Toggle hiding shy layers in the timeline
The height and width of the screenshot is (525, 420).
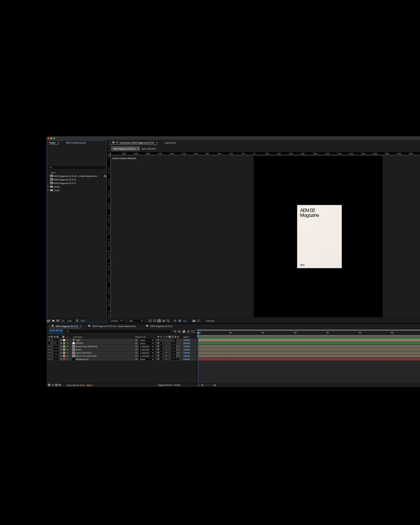point(179,332)
